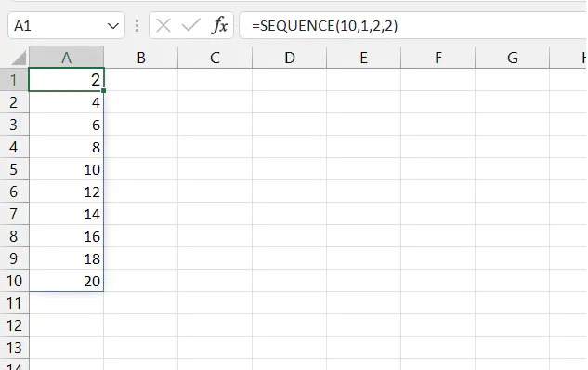Select column A header
The width and height of the screenshot is (588, 370).
click(x=66, y=58)
